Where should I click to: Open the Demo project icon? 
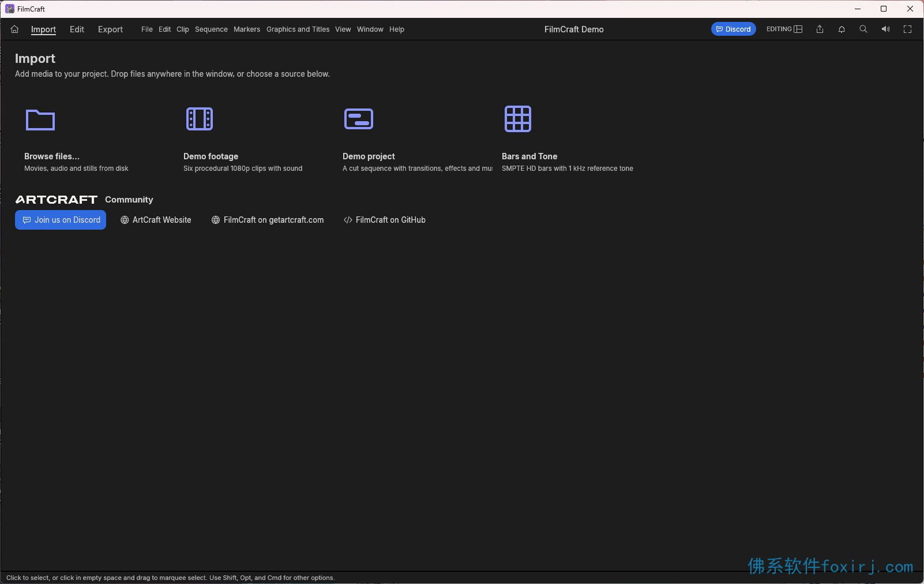pos(359,119)
